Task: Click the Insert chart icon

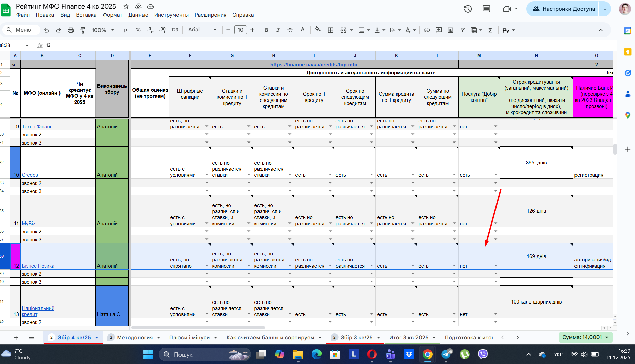Action: click(450, 30)
